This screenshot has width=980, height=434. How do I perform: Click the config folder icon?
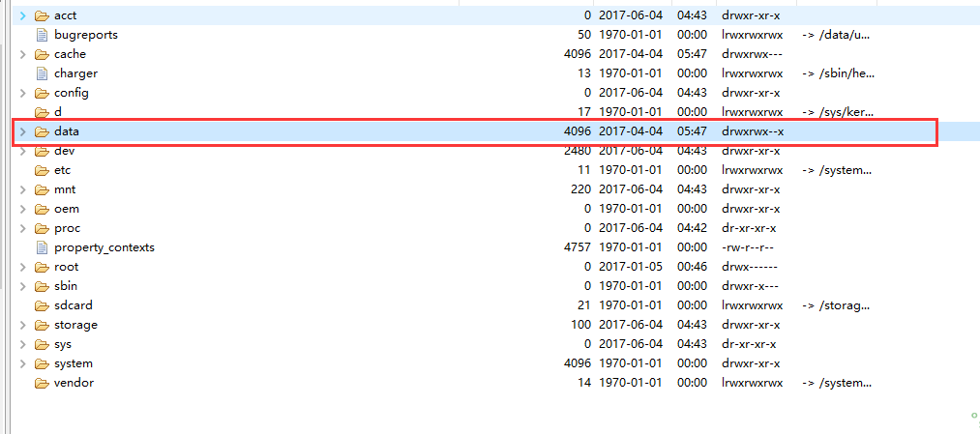(42, 93)
